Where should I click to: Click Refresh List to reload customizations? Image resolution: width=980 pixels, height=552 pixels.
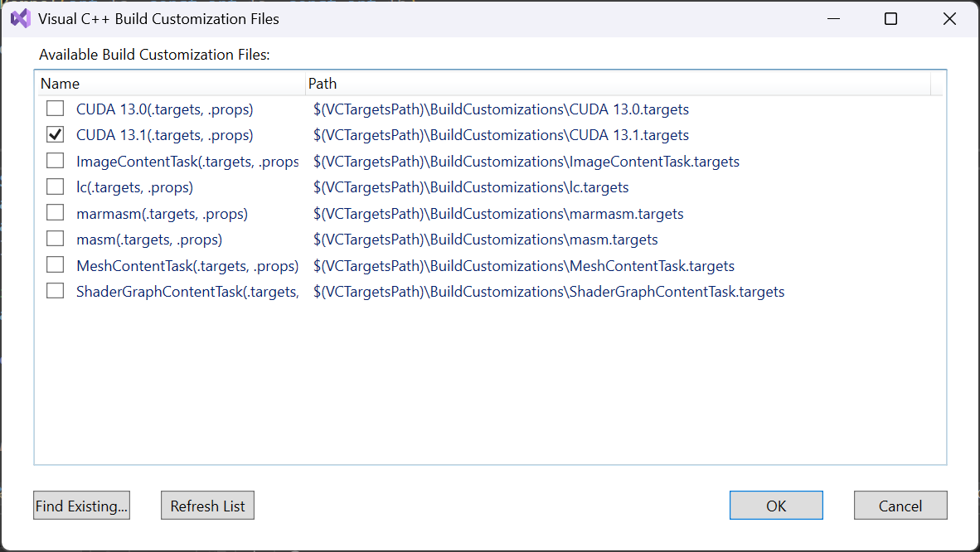pos(207,505)
